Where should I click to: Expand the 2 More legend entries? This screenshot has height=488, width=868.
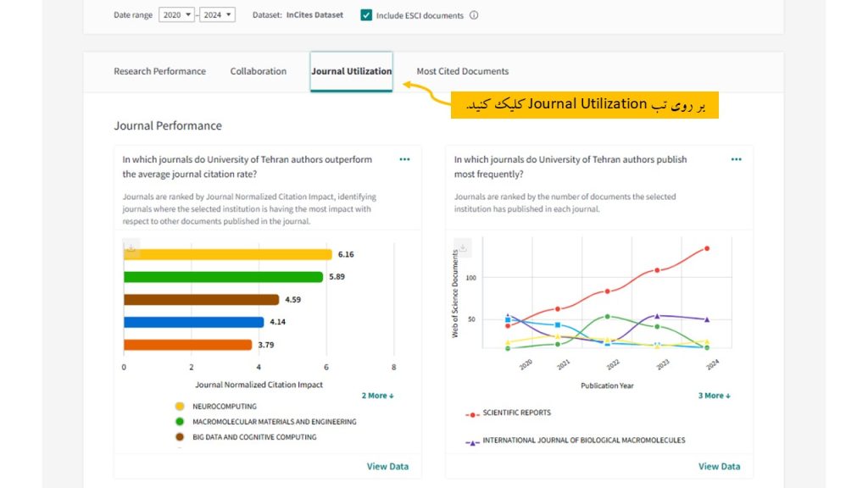[377, 396]
